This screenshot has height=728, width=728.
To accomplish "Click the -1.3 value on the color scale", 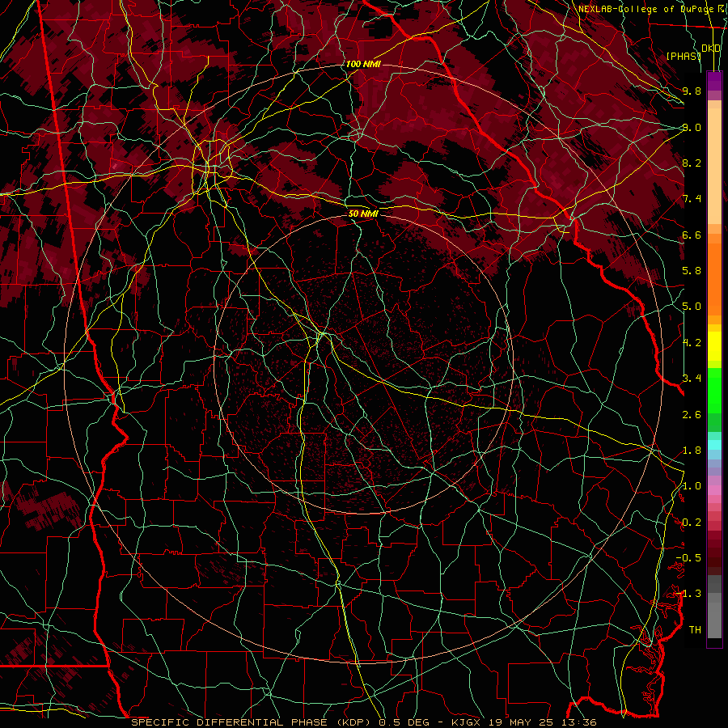I will click(x=688, y=594).
